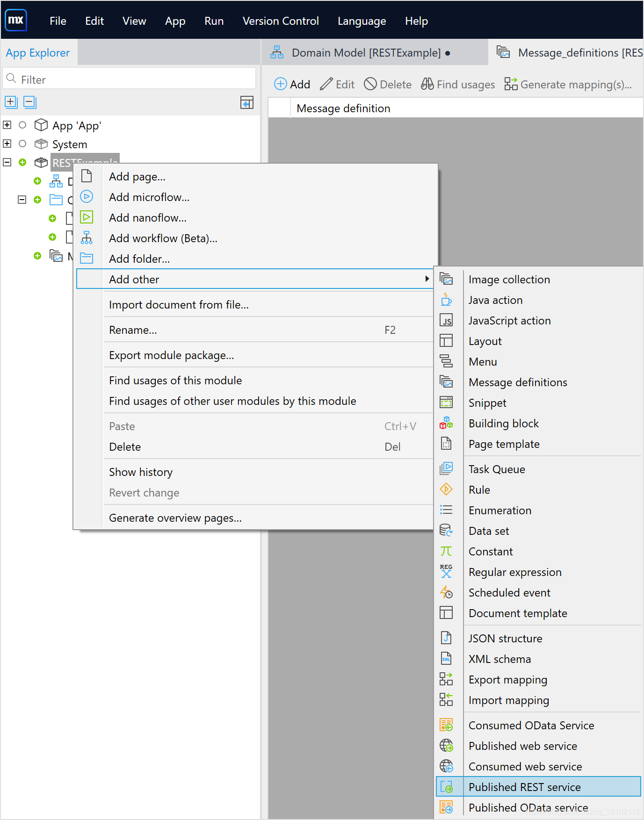The width and height of the screenshot is (644, 820).
Task: Click the select active document icon
Action: (247, 102)
